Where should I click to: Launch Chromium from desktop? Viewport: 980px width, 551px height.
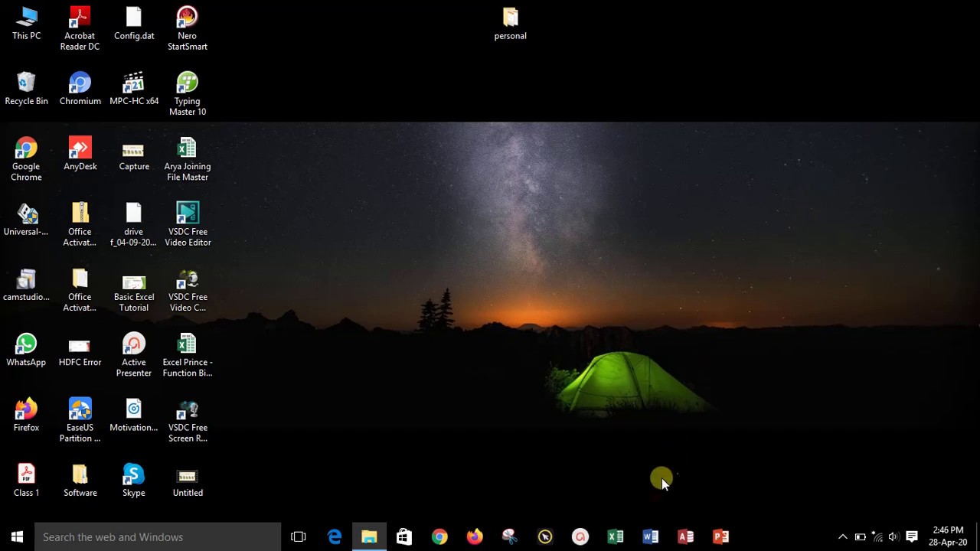(80, 89)
